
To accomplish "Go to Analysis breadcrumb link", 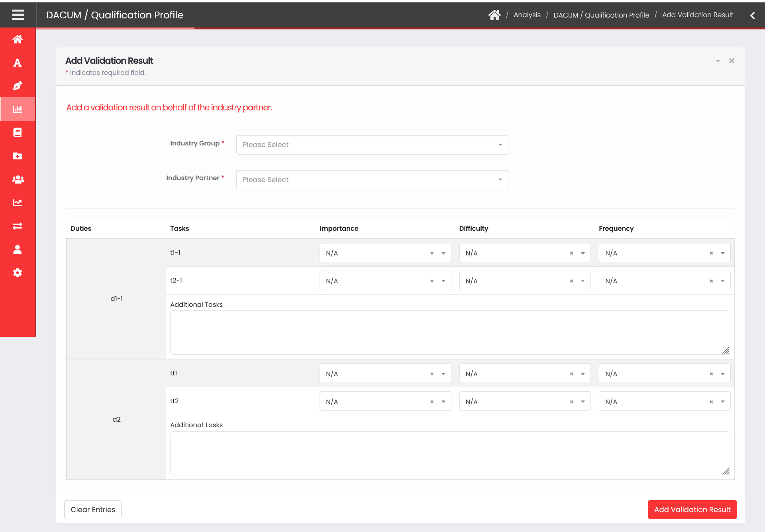I will pos(527,15).
